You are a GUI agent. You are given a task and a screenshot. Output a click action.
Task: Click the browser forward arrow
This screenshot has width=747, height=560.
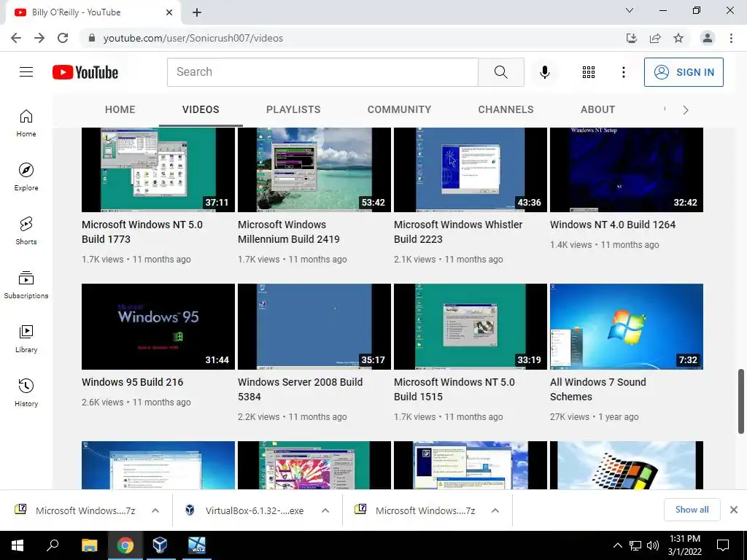(39, 38)
